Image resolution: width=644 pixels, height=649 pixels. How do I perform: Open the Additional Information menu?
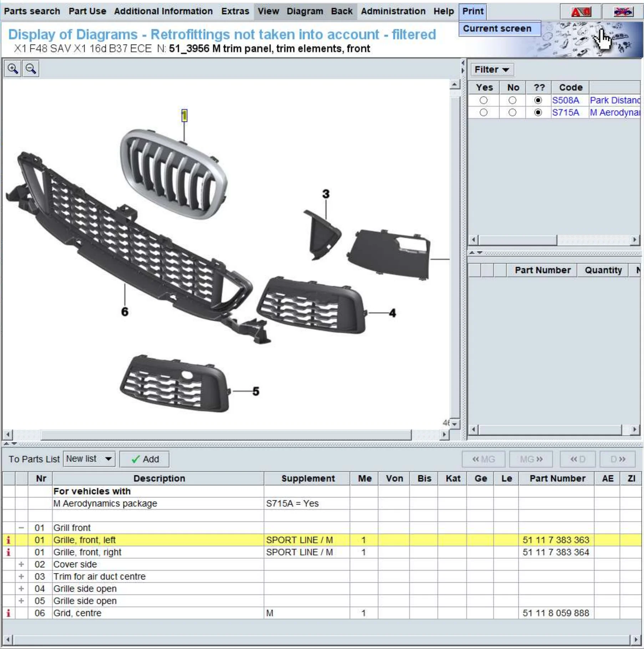(x=163, y=11)
